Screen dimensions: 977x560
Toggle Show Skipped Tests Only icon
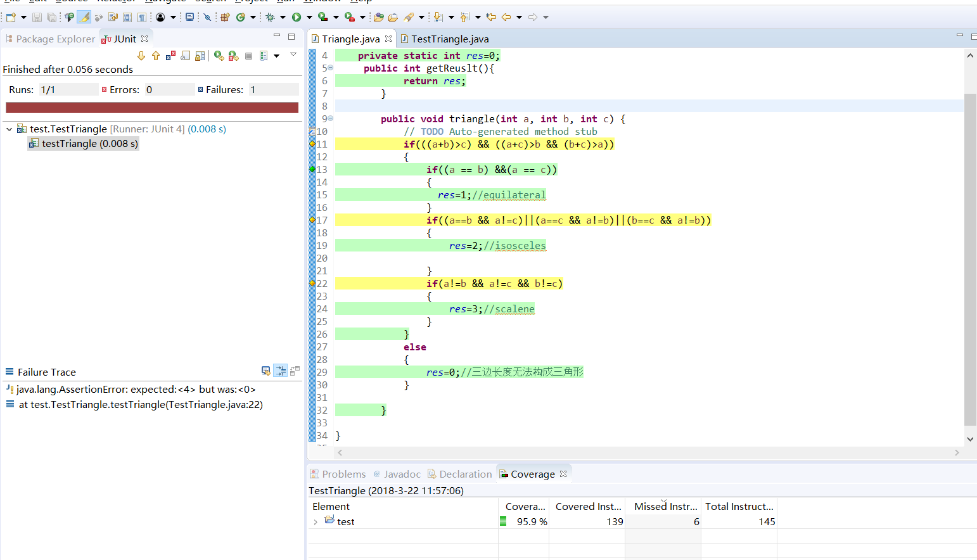click(185, 56)
